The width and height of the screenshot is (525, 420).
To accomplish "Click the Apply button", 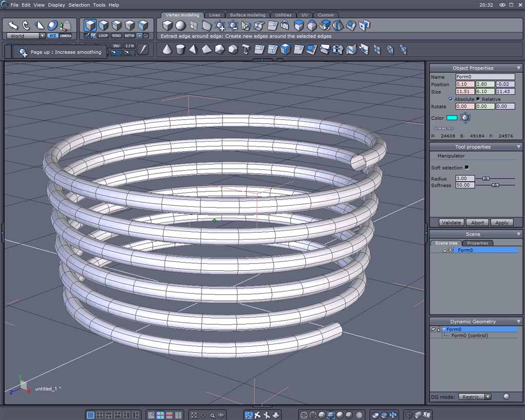I will (501, 223).
